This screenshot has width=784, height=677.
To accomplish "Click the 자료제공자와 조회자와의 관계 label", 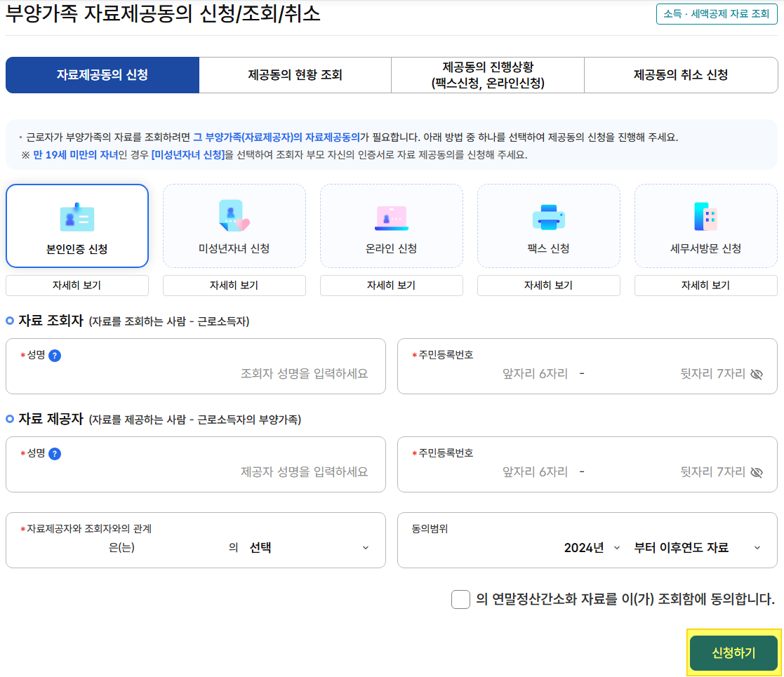I will (89, 528).
